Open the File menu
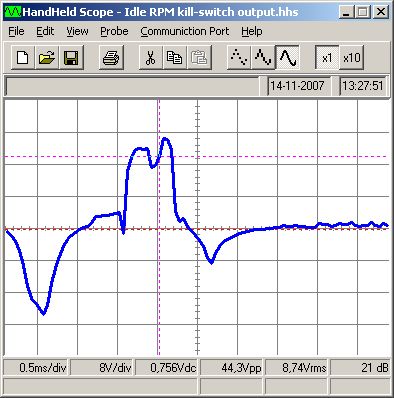The height and width of the screenshot is (398, 394). pyautogui.click(x=16, y=31)
